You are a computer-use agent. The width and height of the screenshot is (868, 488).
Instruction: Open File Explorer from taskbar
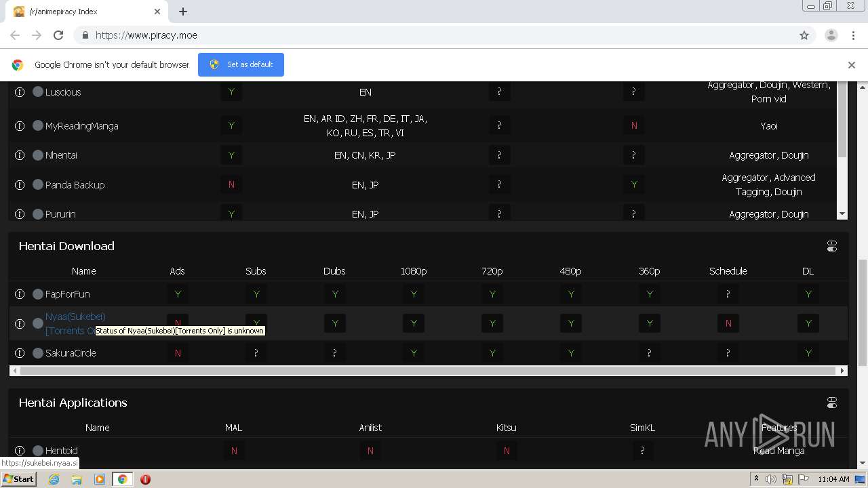pos(77,479)
